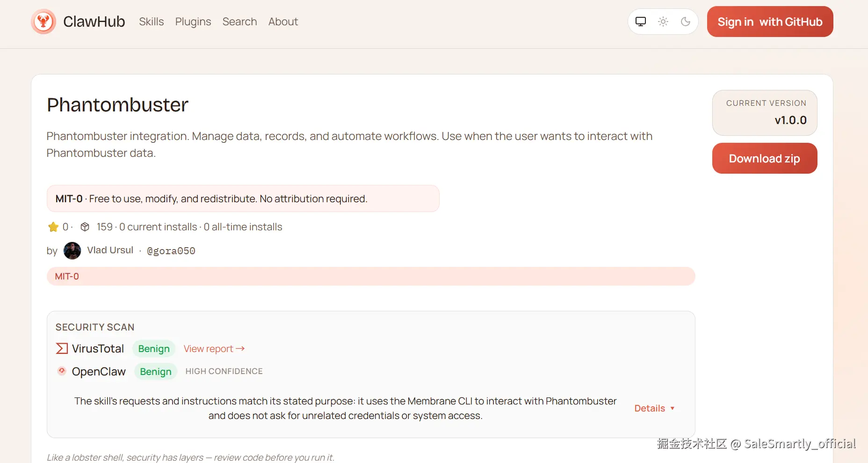Image resolution: width=868 pixels, height=463 pixels.
Task: View the VirusTotal report
Action: [x=214, y=349]
